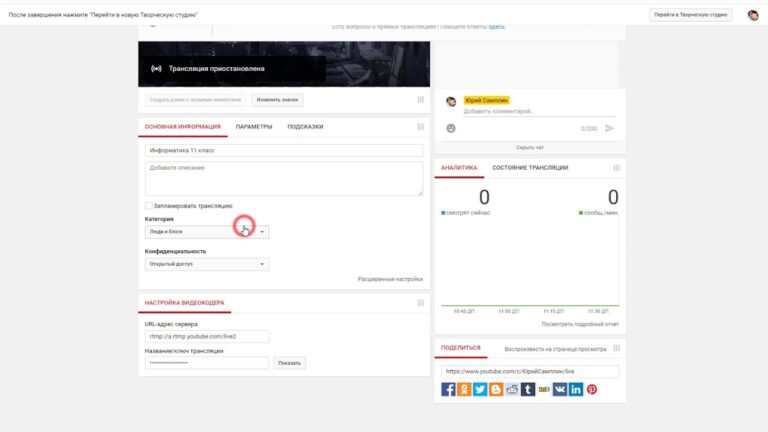768x432 pixels.
Task: Open Посмотреть подробный отчет link
Action: [x=580, y=324]
